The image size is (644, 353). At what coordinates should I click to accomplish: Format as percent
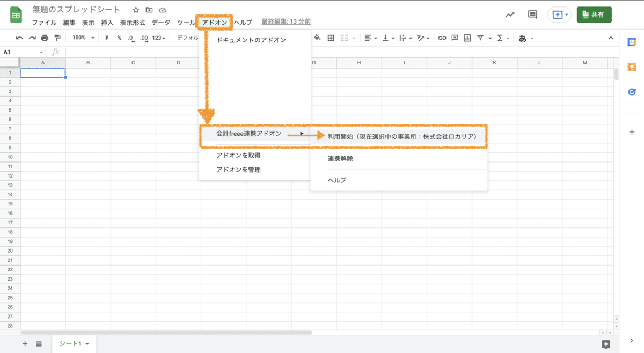pos(119,38)
